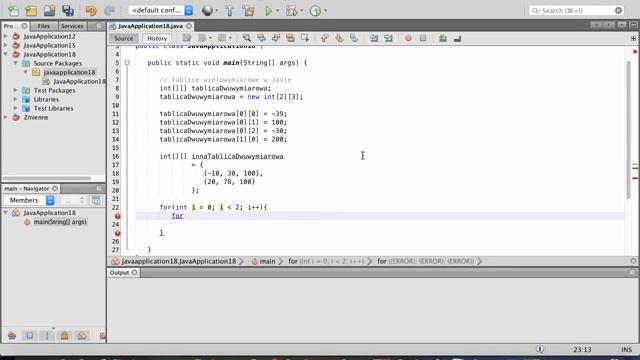The width and height of the screenshot is (640, 360).
Task: Switch to the Files tab
Action: (44, 26)
